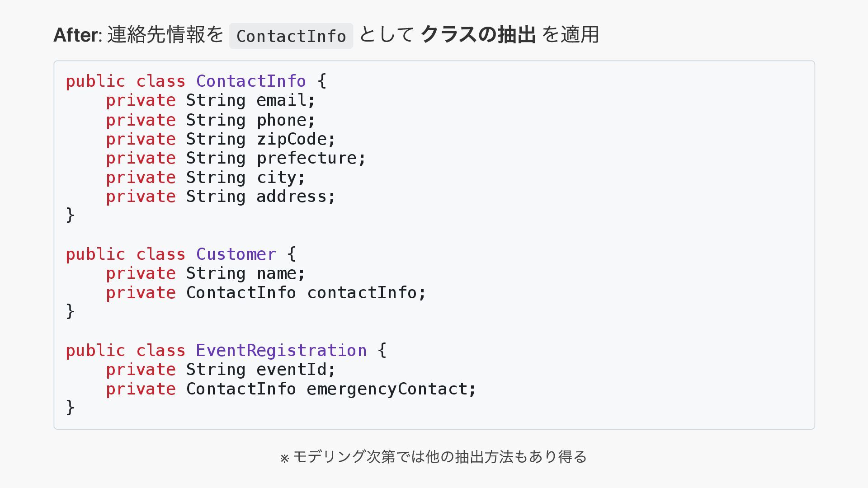This screenshot has width=868, height=488.
Task: Click the bold クラスの抽出 text in heading
Action: coord(478,35)
